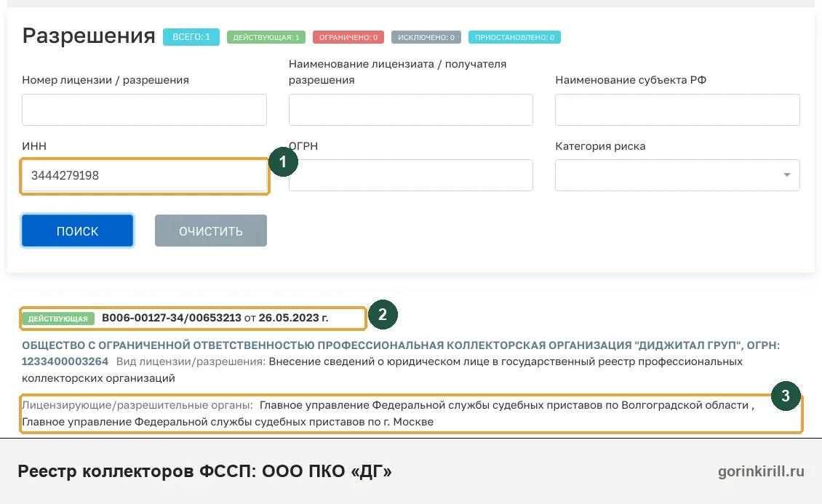The width and height of the screenshot is (822, 504).
Task: Click the date 26.05.2023 г.
Action: [294, 318]
